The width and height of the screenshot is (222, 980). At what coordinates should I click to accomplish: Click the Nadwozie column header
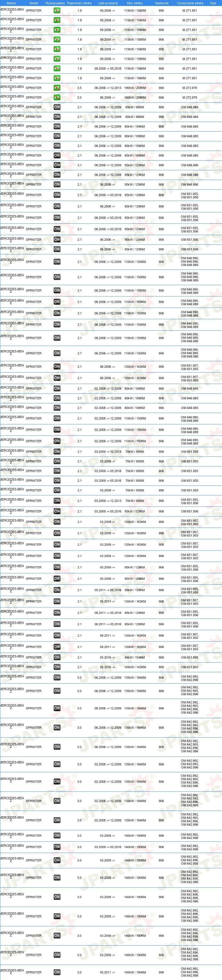tap(162, 3)
